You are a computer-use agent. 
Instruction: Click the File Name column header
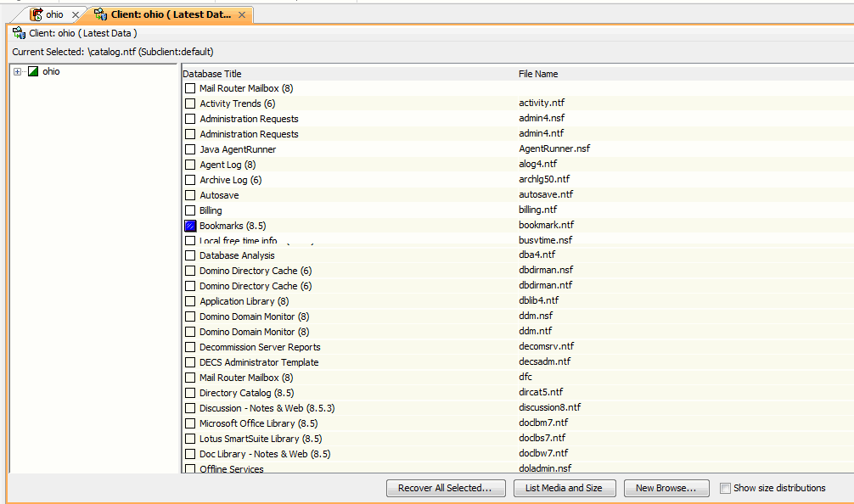pyautogui.click(x=536, y=74)
